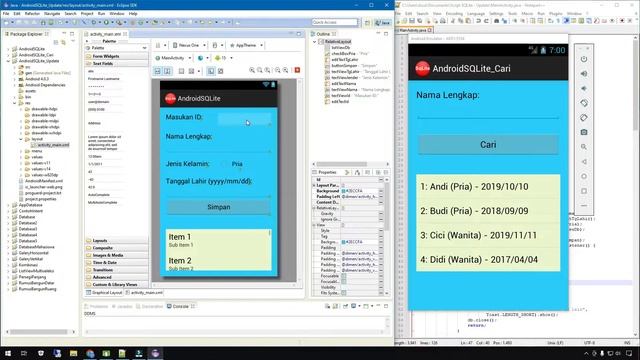
Task: Click the app icon in the layout preview action bar
Action: point(170,98)
